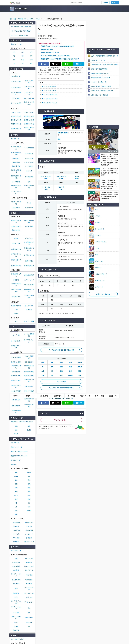Open the 風来のシレン6 game icon
Image resolution: width=129 pixels, height=644 pixels.
pyautogui.click(x=92, y=280)
